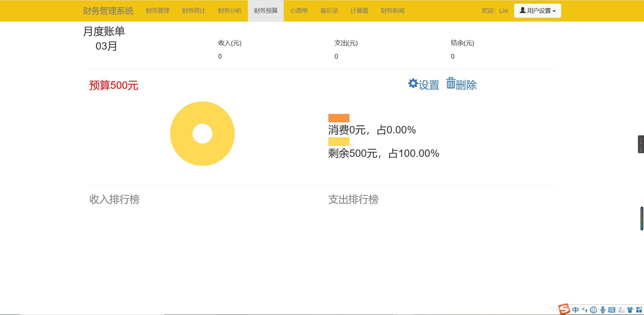Viewport: 644px width, 315px height.
Task: Click the emoji smiley icon in input tray
Action: pyautogui.click(x=593, y=310)
